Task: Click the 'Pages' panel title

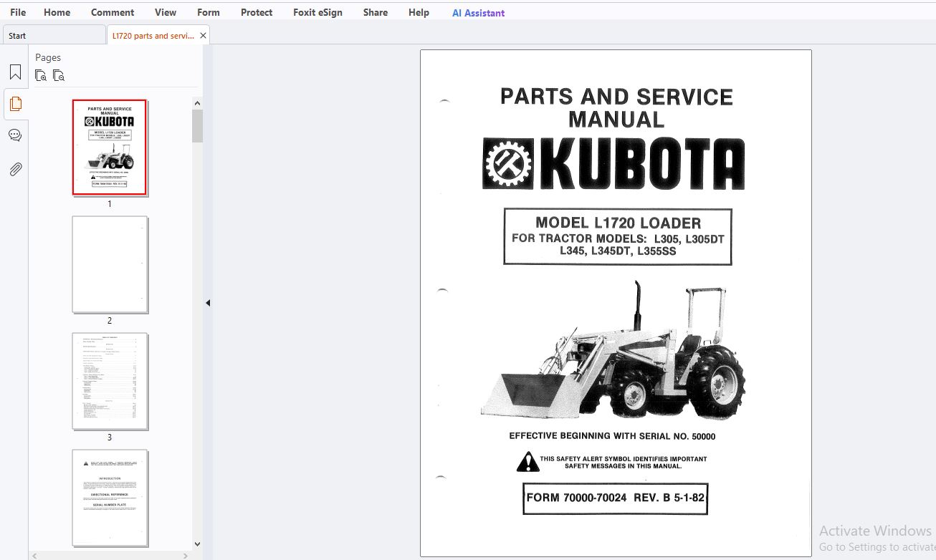Action: point(48,57)
